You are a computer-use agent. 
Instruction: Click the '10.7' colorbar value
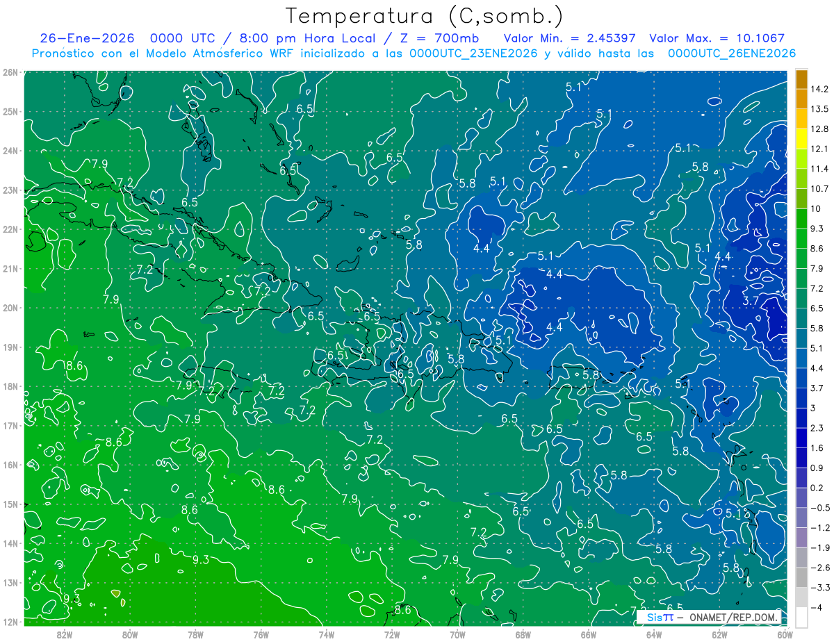click(x=819, y=189)
